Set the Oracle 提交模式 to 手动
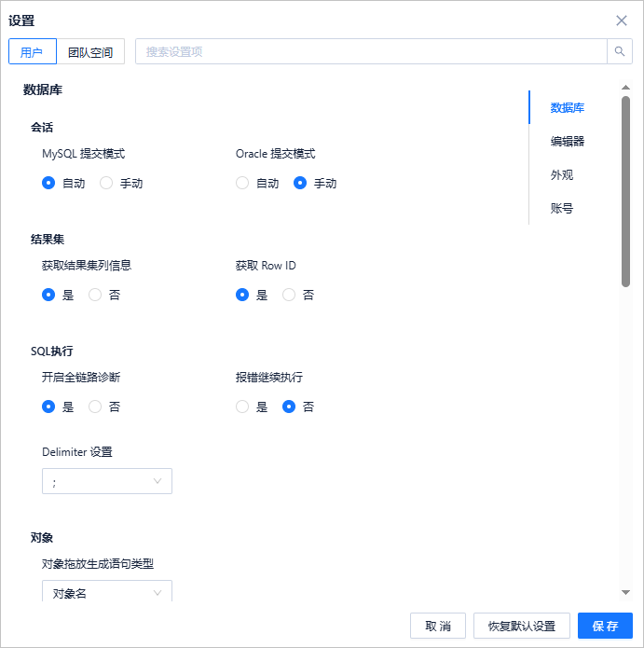 pyautogui.click(x=300, y=183)
